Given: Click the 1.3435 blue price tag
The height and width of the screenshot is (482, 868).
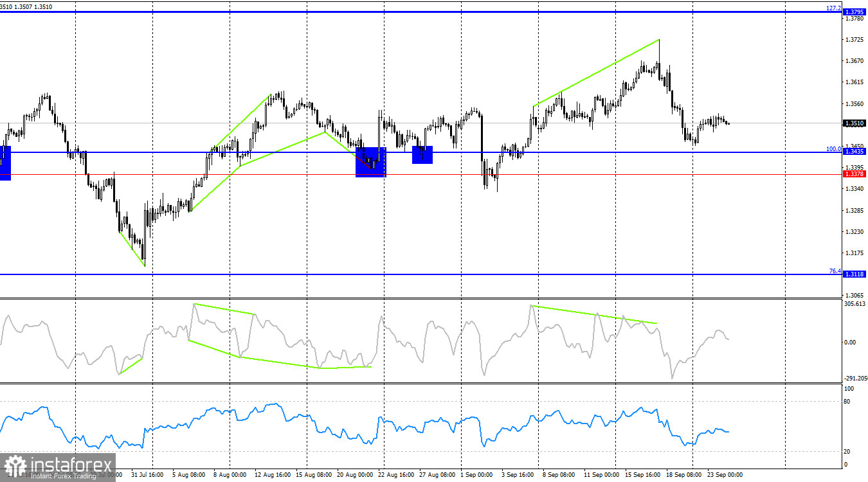Looking at the screenshot, I should (854, 152).
